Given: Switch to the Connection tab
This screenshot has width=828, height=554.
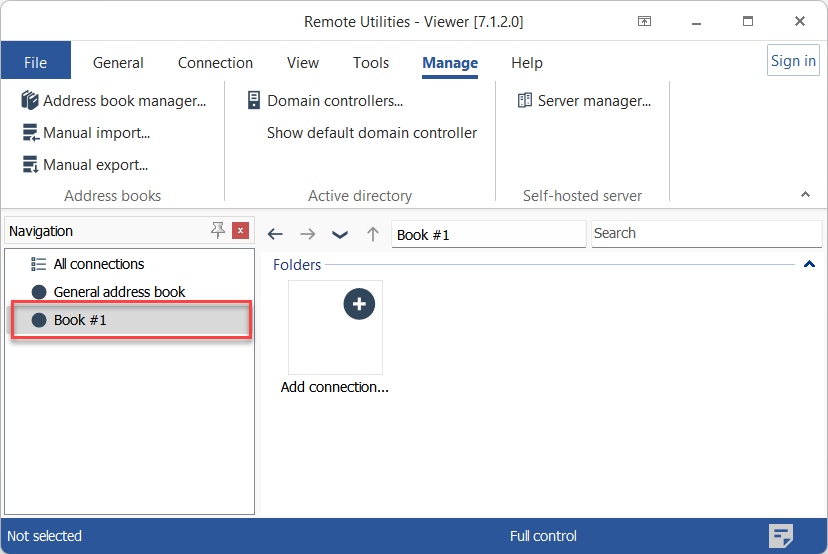Looking at the screenshot, I should [x=215, y=62].
